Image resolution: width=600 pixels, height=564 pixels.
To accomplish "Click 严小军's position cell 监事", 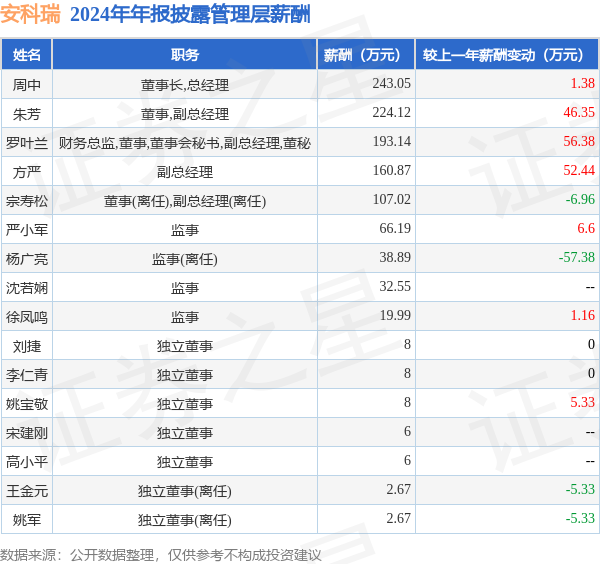I will (x=184, y=230).
